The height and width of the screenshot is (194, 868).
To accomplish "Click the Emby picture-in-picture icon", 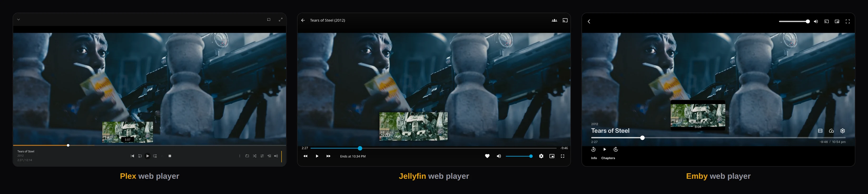I will (x=837, y=21).
